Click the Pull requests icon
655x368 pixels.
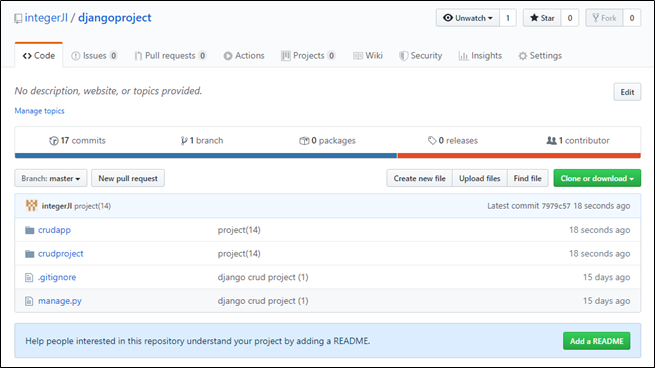[138, 56]
